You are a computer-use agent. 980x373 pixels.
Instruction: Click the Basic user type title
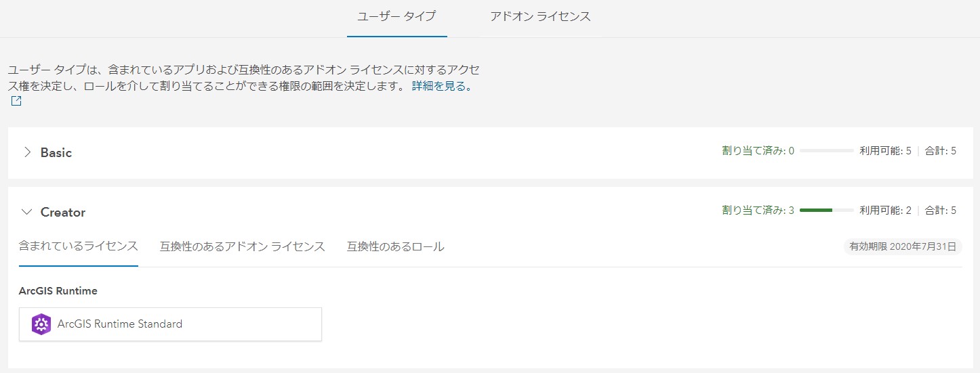tap(56, 152)
